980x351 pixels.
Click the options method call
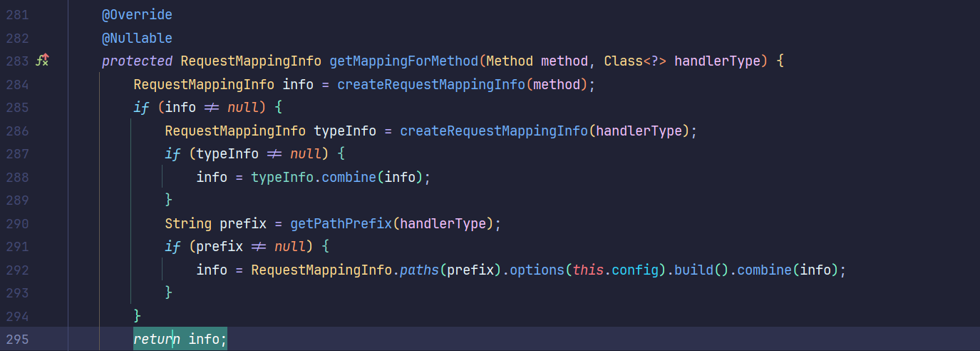click(x=537, y=270)
